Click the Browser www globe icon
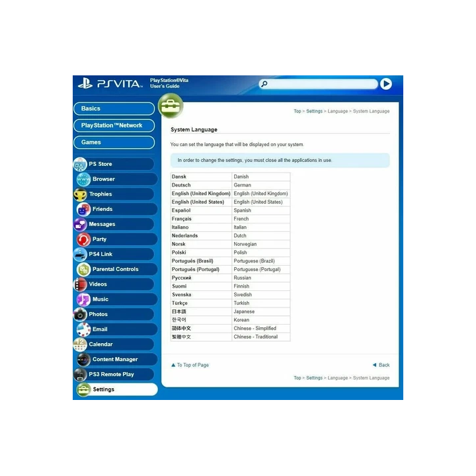The height and width of the screenshot is (476, 476). click(83, 179)
